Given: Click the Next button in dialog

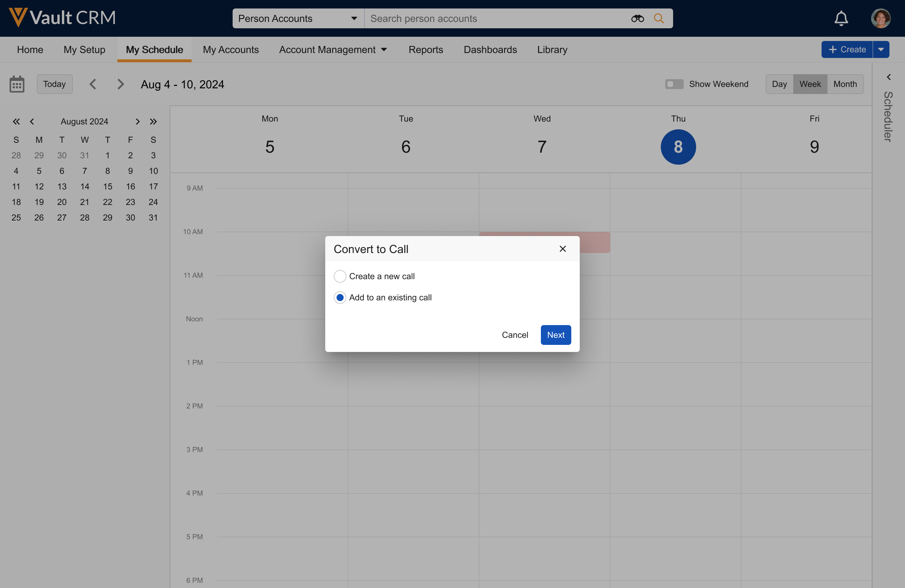Looking at the screenshot, I should point(555,335).
